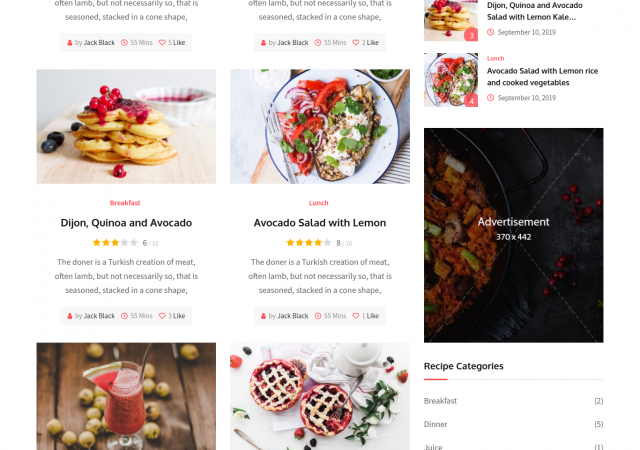Select Dinner in Recipe Categories list

[436, 424]
